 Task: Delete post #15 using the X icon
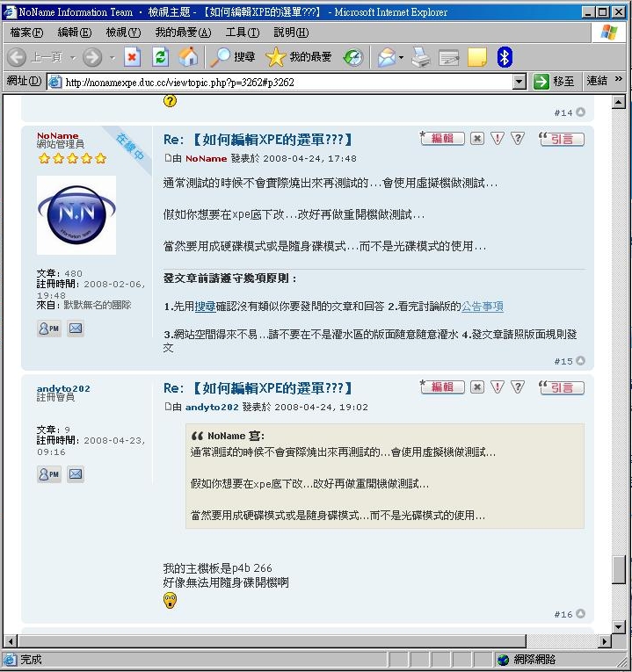point(476,139)
